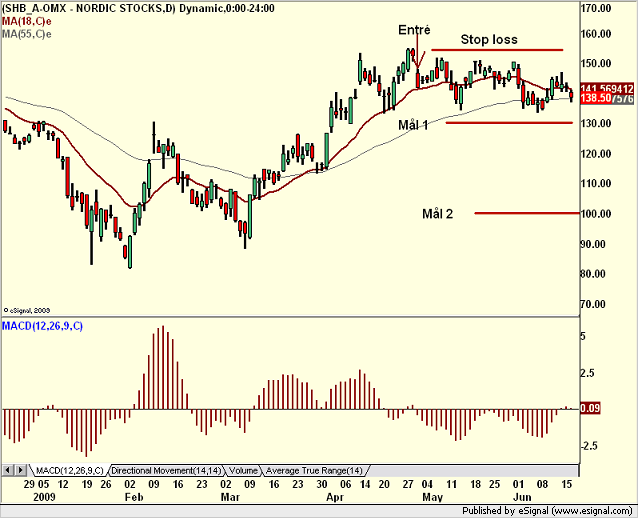This screenshot has width=638, height=518.
Task: Click the SHB_A-OMX symbol title
Action: click(x=138, y=9)
